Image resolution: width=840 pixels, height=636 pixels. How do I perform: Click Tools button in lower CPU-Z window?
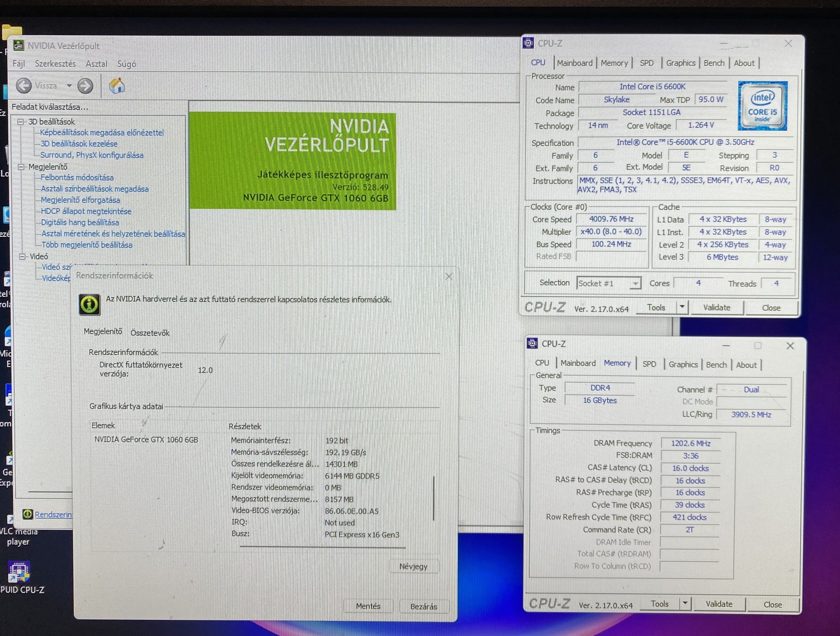(659, 604)
